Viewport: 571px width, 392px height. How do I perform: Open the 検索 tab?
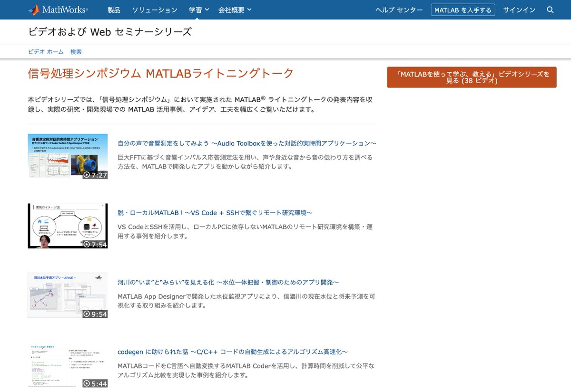coord(76,52)
